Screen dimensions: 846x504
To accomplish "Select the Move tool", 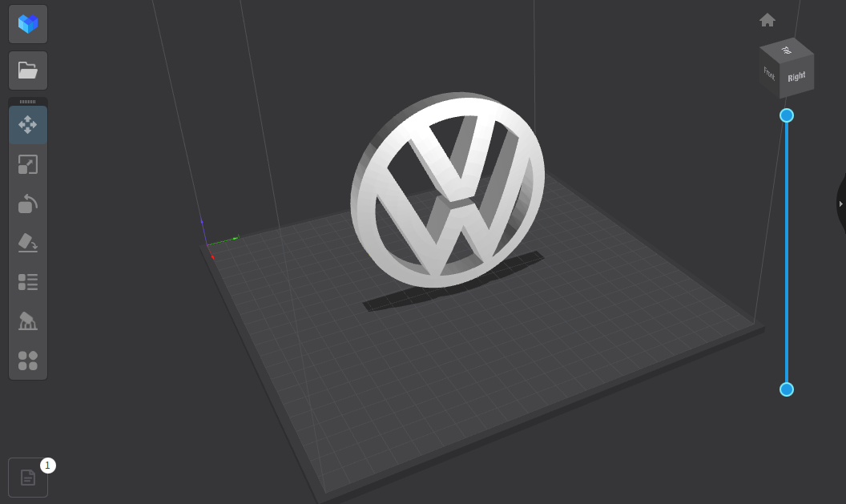I will click(x=28, y=125).
